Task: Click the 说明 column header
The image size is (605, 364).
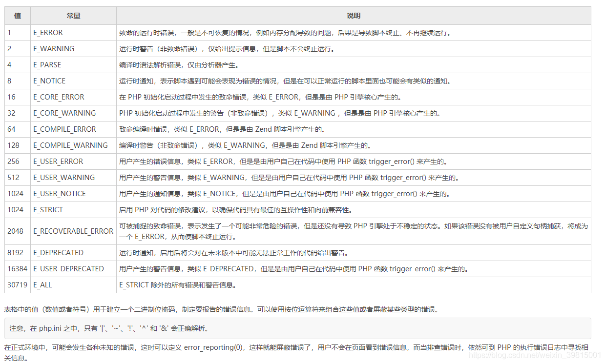Action: click(x=353, y=16)
